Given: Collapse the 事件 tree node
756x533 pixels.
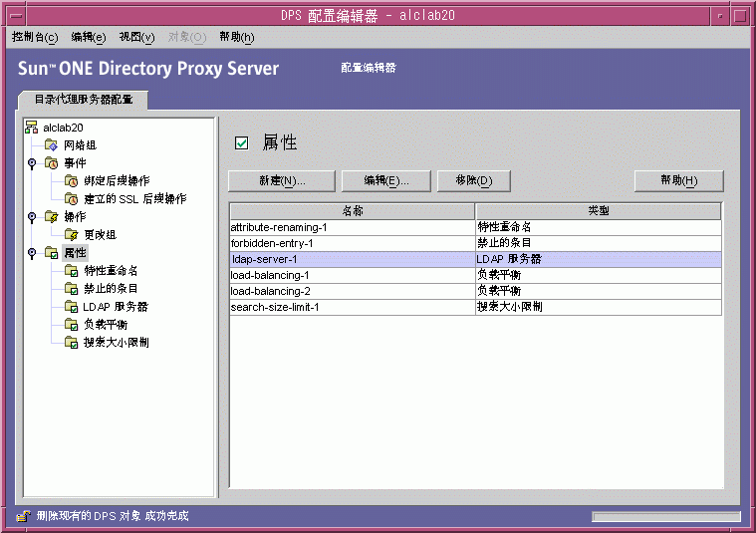Looking at the screenshot, I should tap(32, 163).
